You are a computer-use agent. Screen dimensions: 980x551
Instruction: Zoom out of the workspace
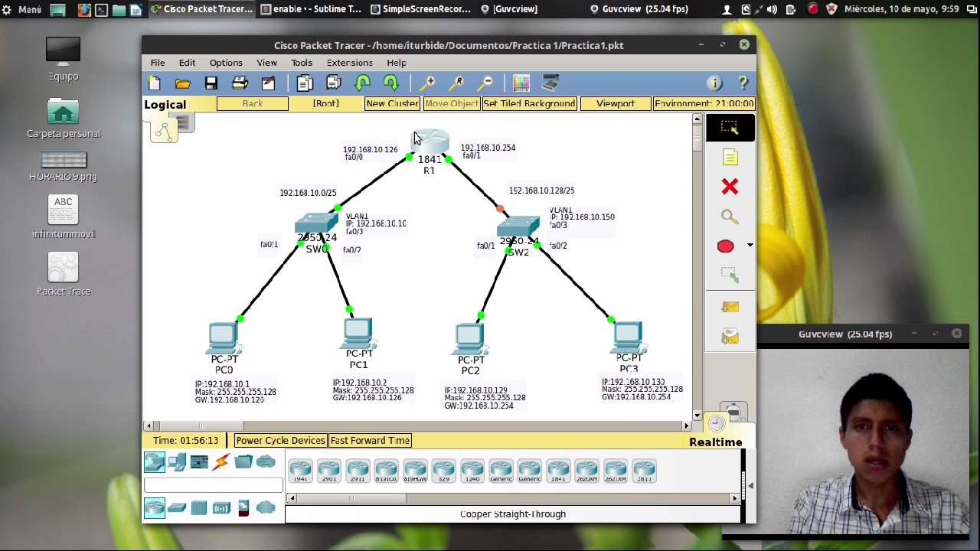coord(485,83)
